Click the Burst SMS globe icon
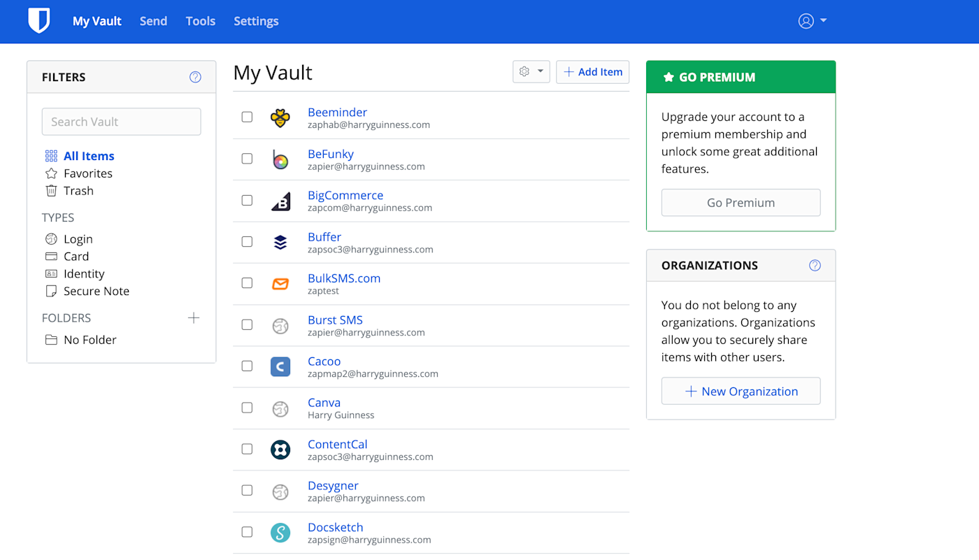The height and width of the screenshot is (560, 979). coord(280,325)
